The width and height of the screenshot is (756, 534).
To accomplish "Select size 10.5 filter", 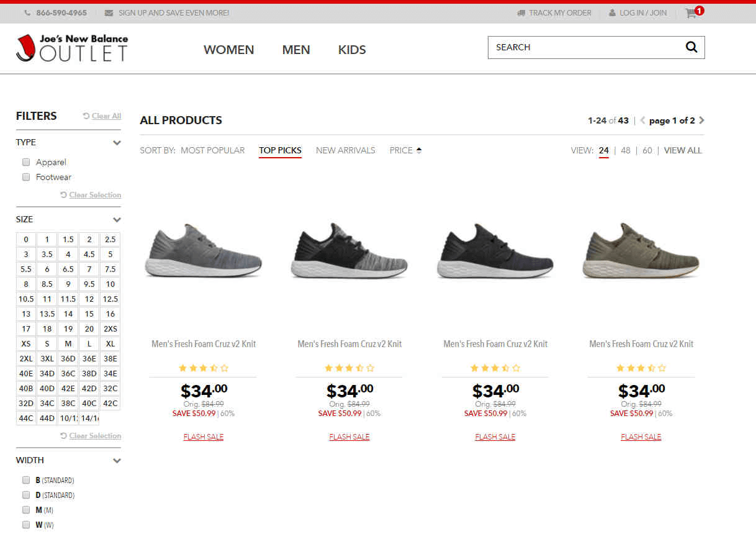I will point(26,299).
